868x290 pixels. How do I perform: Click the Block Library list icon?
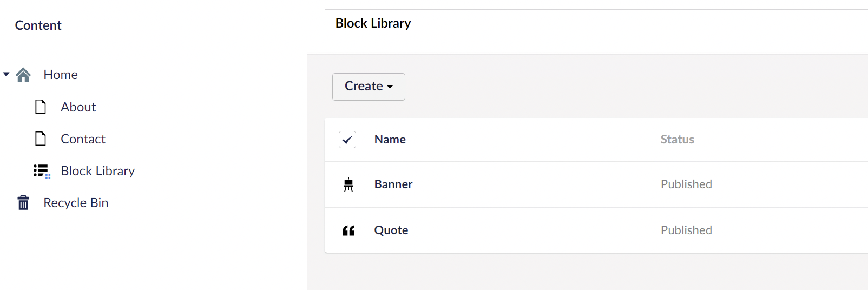click(x=42, y=171)
